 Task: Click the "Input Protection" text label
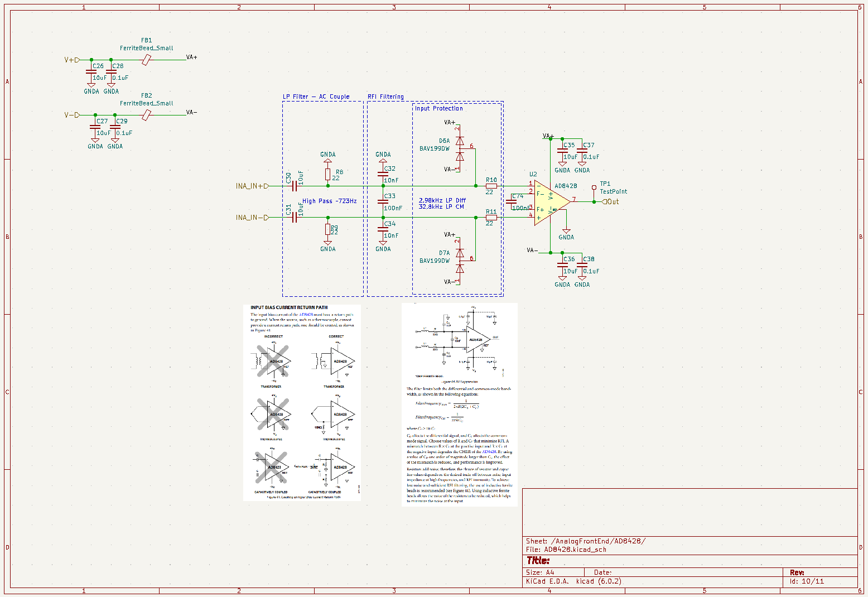coord(438,108)
